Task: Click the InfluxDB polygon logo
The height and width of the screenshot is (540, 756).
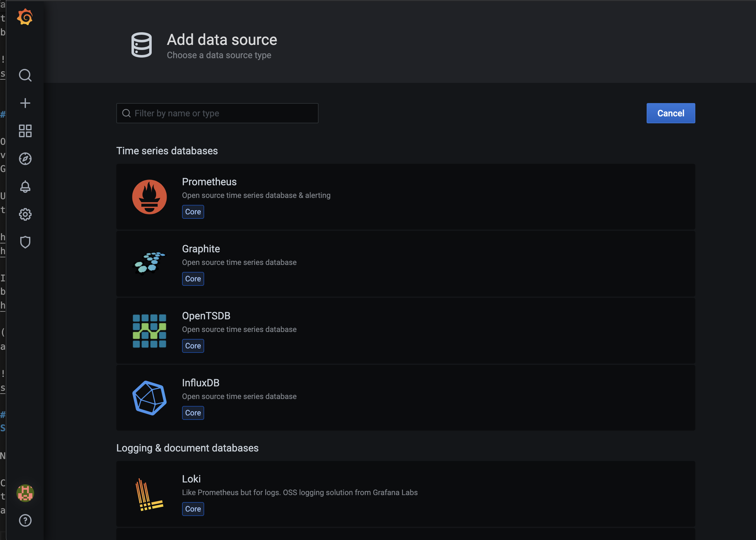Action: tap(149, 398)
